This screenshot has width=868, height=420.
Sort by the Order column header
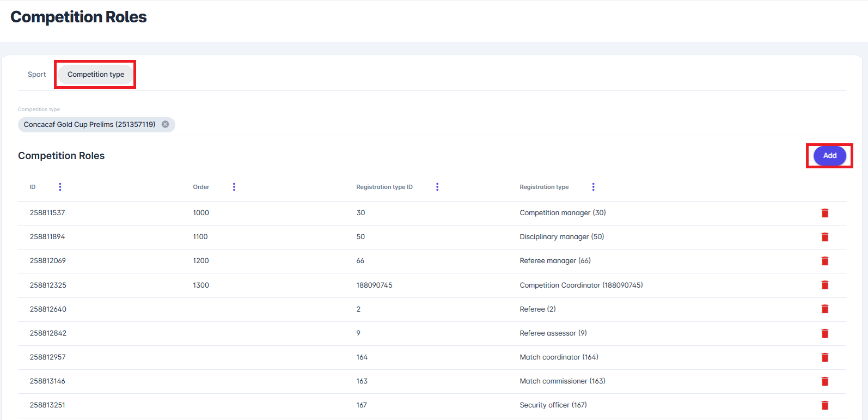point(201,187)
